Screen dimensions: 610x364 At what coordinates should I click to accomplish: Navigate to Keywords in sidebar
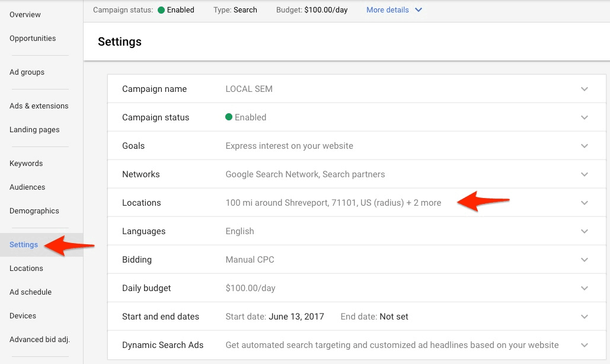(x=26, y=164)
